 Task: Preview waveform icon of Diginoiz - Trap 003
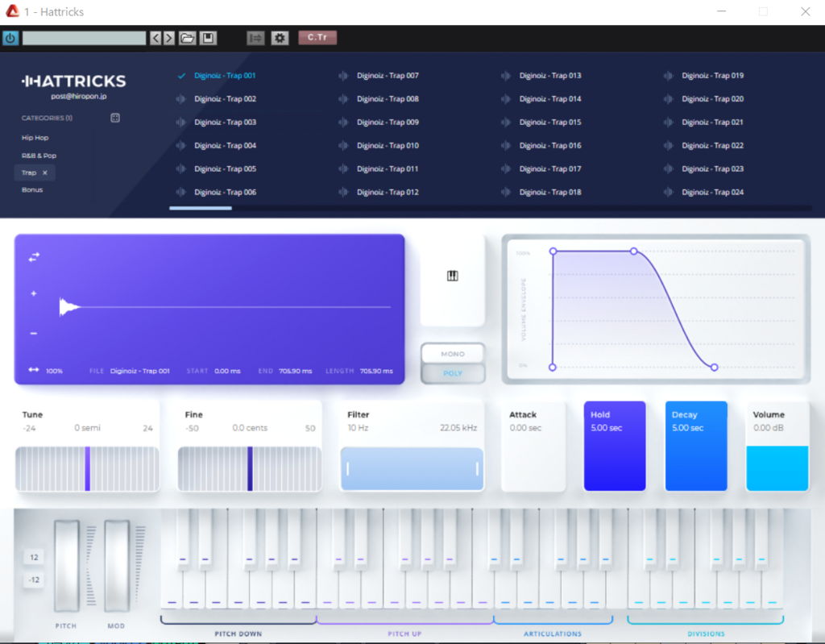(181, 123)
